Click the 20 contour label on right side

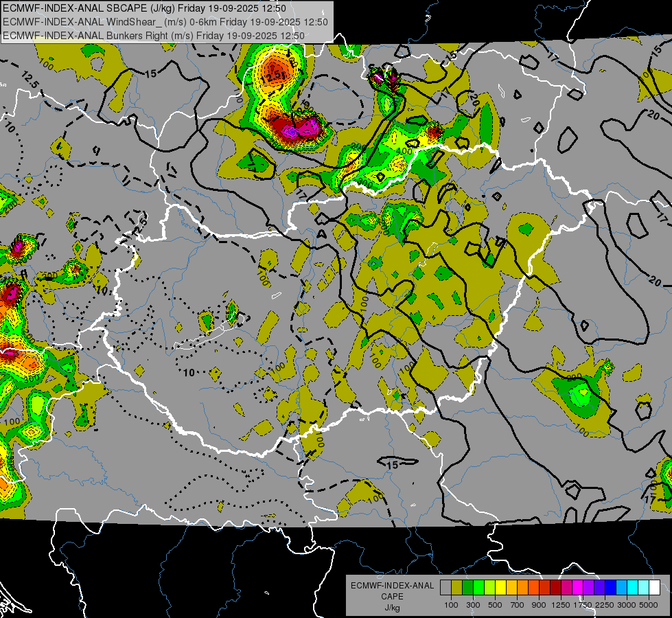click(x=654, y=282)
